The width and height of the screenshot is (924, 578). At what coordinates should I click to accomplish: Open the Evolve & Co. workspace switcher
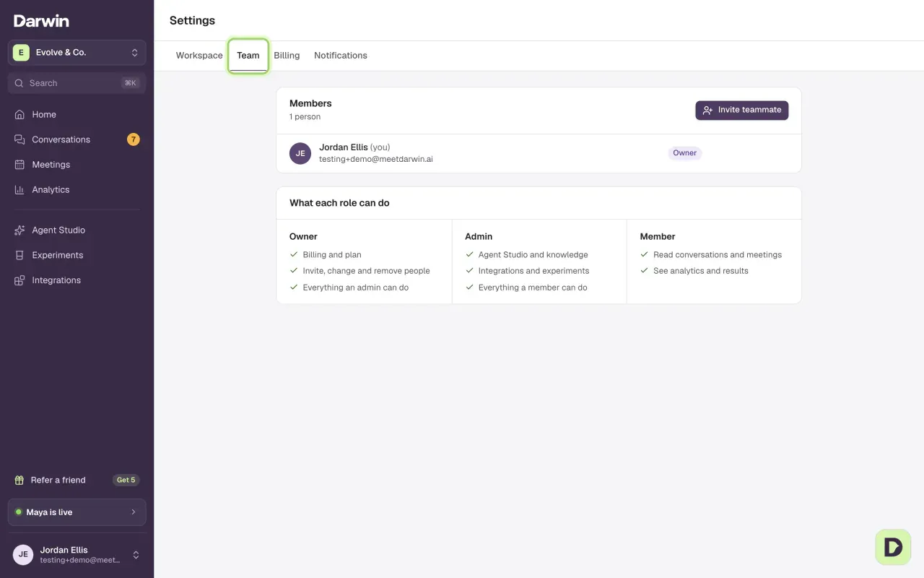tap(77, 52)
